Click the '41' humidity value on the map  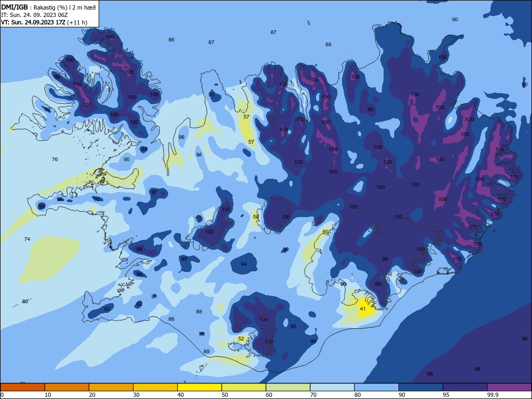pos(363,309)
